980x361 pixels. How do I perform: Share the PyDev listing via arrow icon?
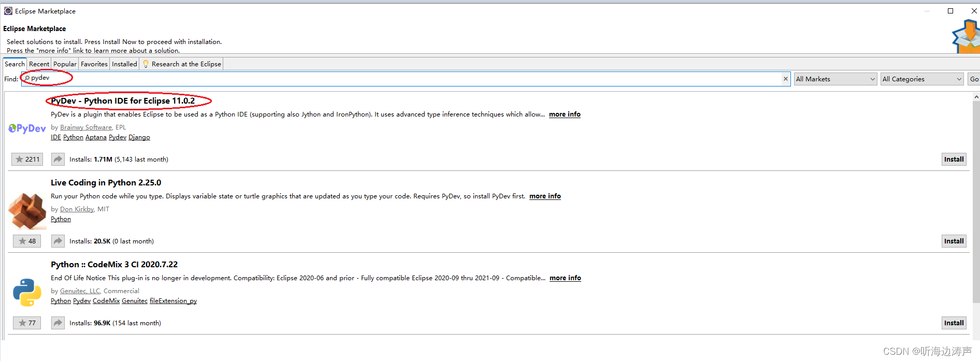(x=58, y=160)
